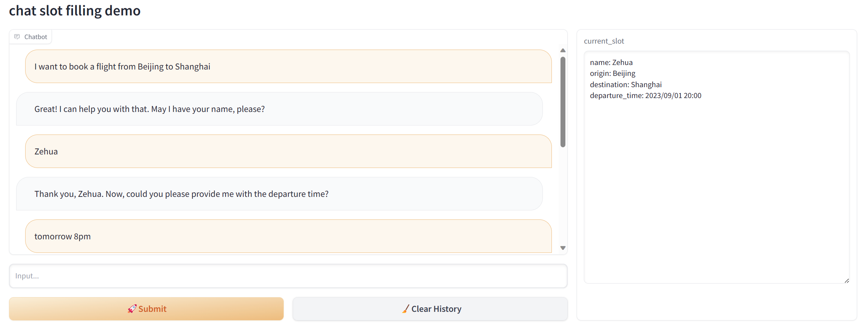Image resolution: width=868 pixels, height=328 pixels.
Task: Click the "chat slot filling demo" heading
Action: 75,11
